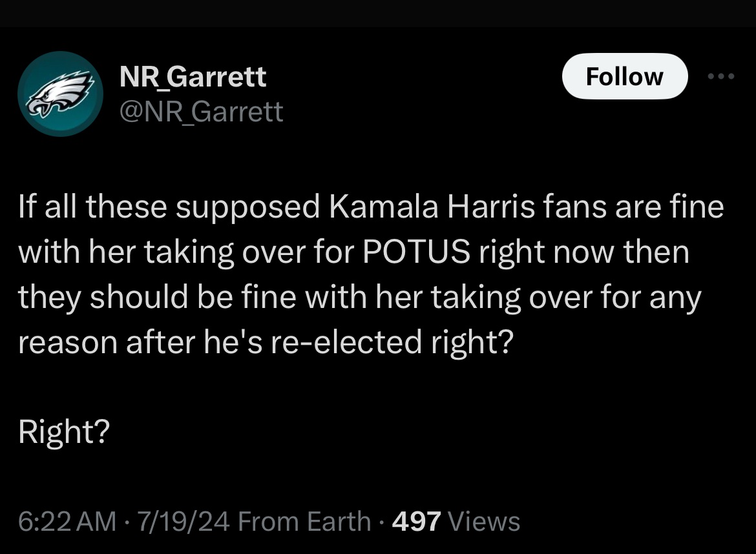Viewport: 756px width, 554px height.
Task: Click the standalone "Right?" line
Action: click(x=63, y=432)
